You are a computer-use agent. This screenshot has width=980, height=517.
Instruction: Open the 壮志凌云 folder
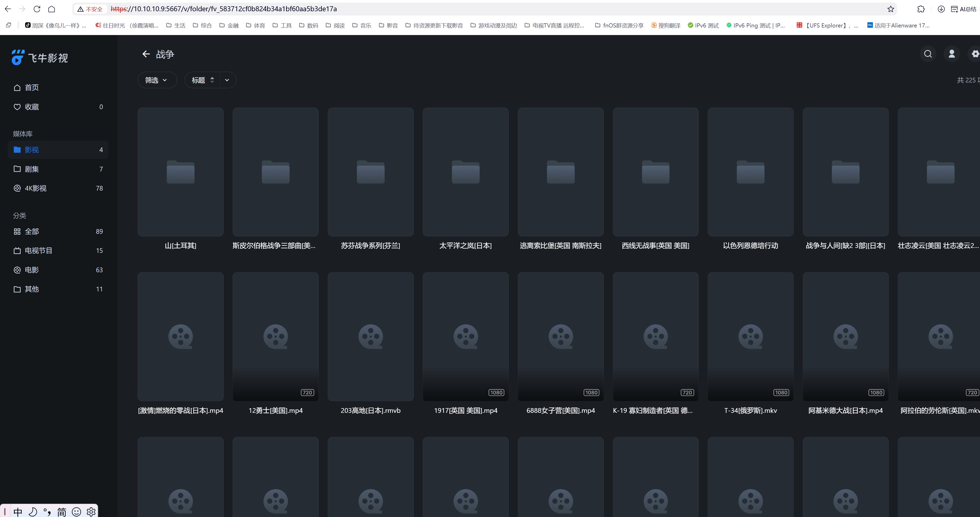(939, 172)
